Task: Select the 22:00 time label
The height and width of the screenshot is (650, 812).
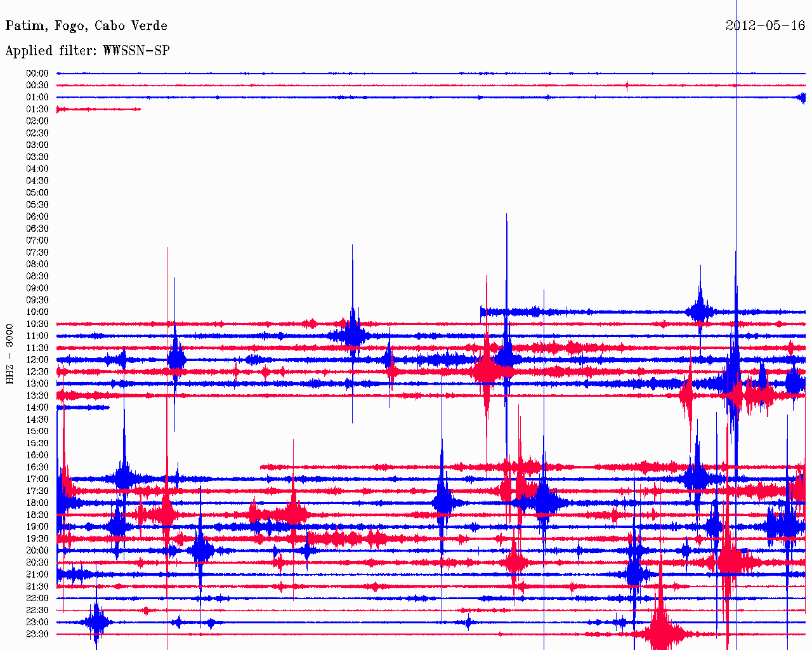Action: tap(37, 599)
